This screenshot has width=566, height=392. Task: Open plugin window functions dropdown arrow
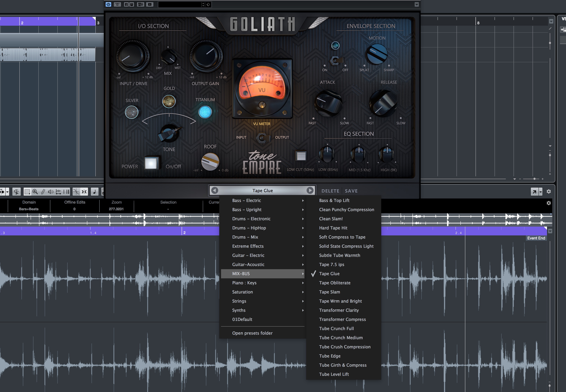[417, 4]
